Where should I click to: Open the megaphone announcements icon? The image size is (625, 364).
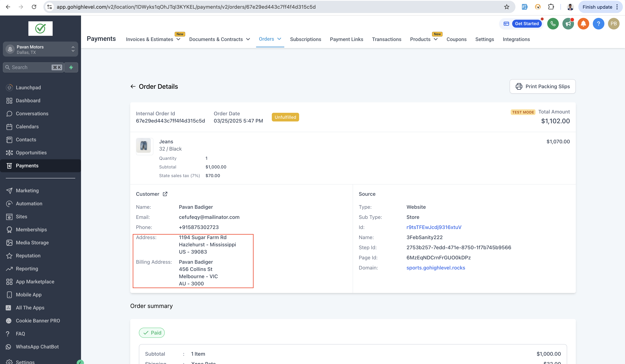coord(568,23)
